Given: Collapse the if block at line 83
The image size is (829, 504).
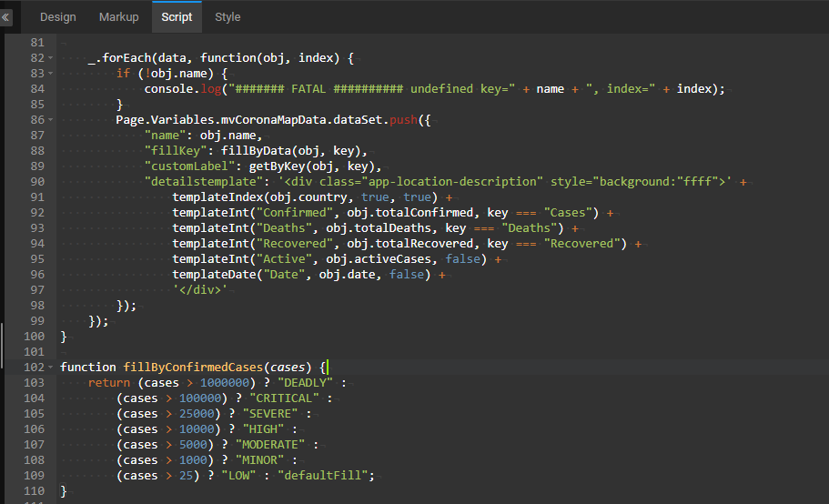Looking at the screenshot, I should tap(51, 74).
